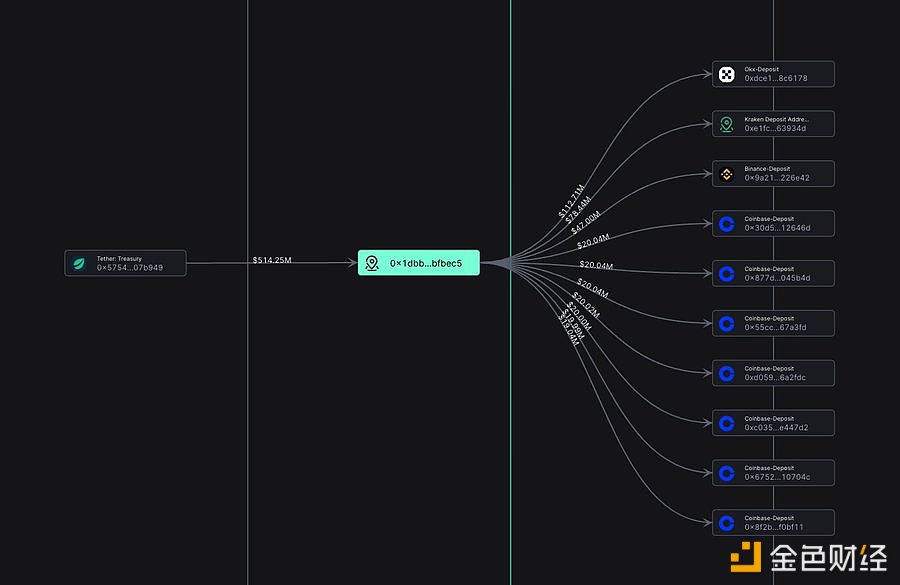Screen dimensions: 900x585
Task: Click the $514.25M transfer amount label
Action: point(272,260)
